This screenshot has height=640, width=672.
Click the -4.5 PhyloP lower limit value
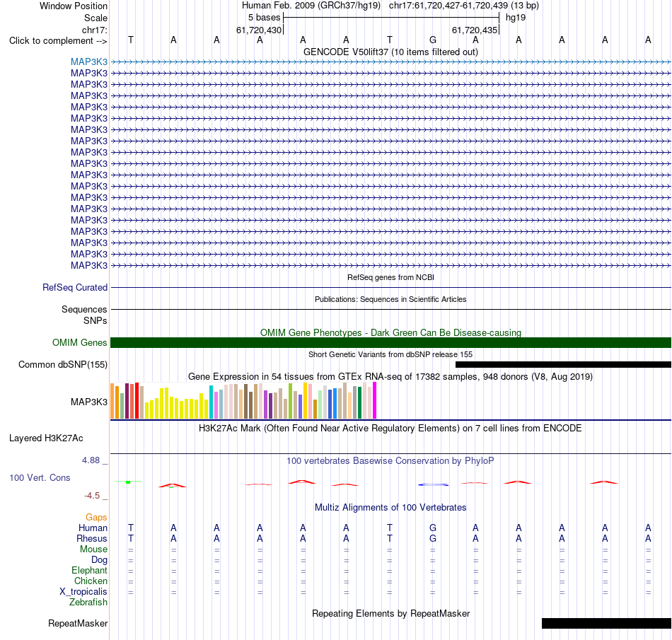[92, 496]
